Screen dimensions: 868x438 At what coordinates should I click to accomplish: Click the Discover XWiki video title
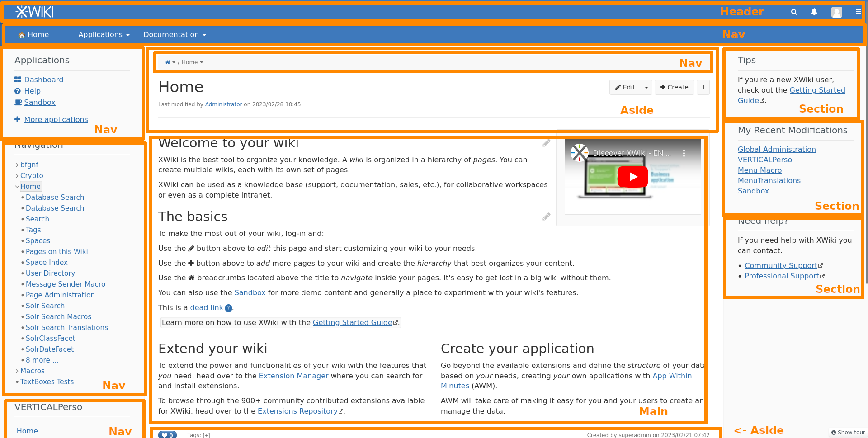coord(632,153)
